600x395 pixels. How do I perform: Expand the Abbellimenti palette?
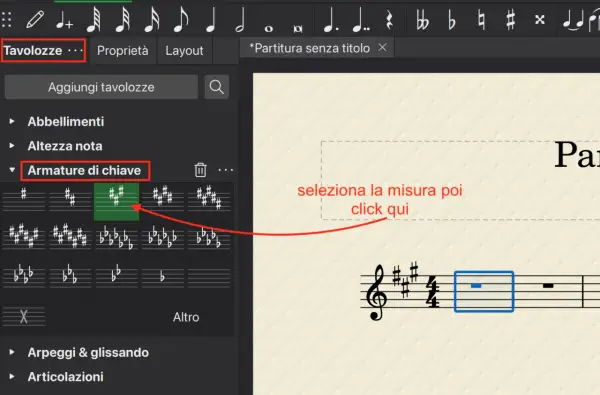click(12, 121)
